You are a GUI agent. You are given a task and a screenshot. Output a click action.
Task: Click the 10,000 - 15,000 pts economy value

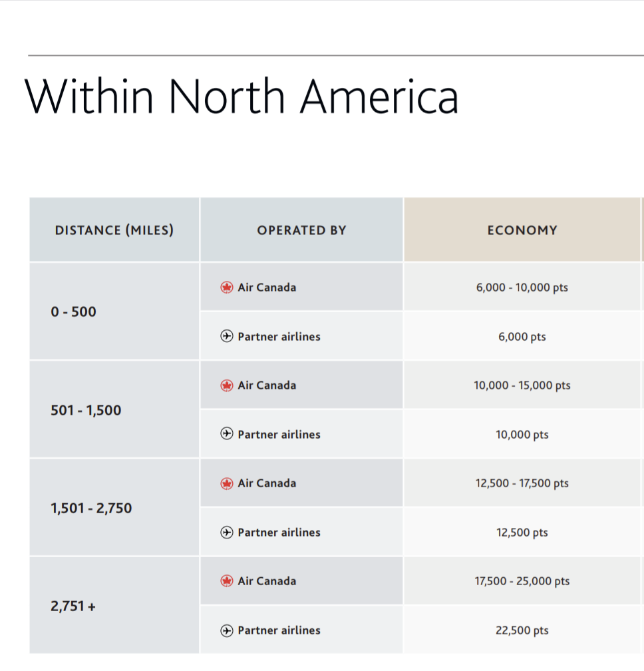pyautogui.click(x=522, y=385)
